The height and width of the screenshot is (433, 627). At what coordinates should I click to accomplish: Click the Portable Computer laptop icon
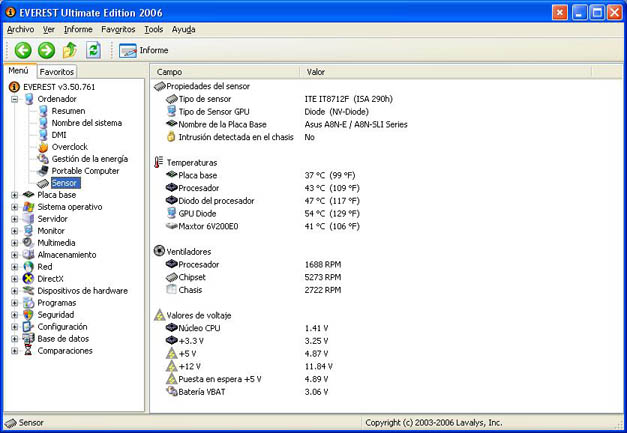(43, 171)
